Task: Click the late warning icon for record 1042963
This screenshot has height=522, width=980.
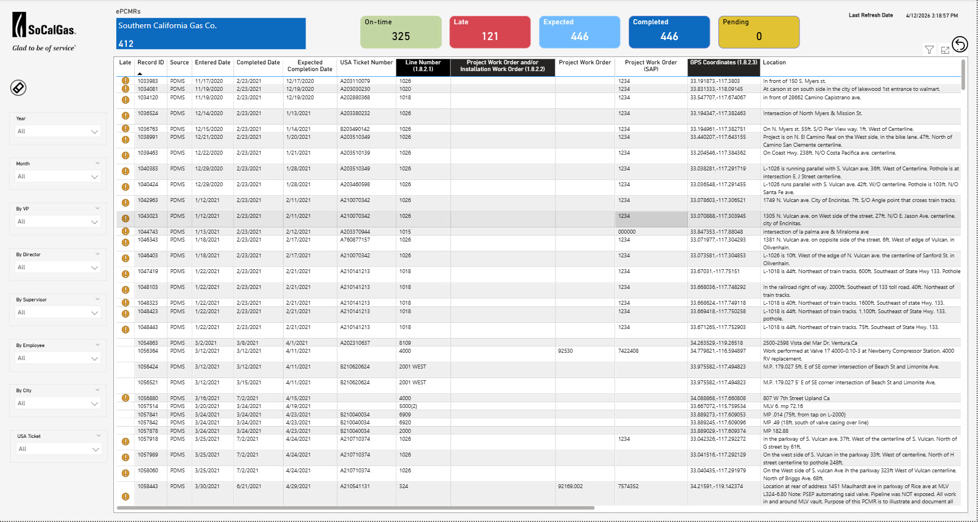Action: [125, 203]
